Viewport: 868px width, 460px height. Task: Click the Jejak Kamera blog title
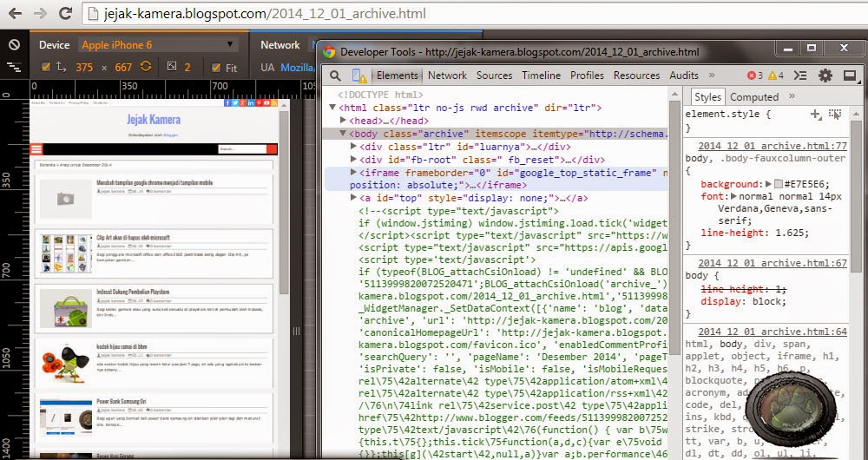point(154,119)
